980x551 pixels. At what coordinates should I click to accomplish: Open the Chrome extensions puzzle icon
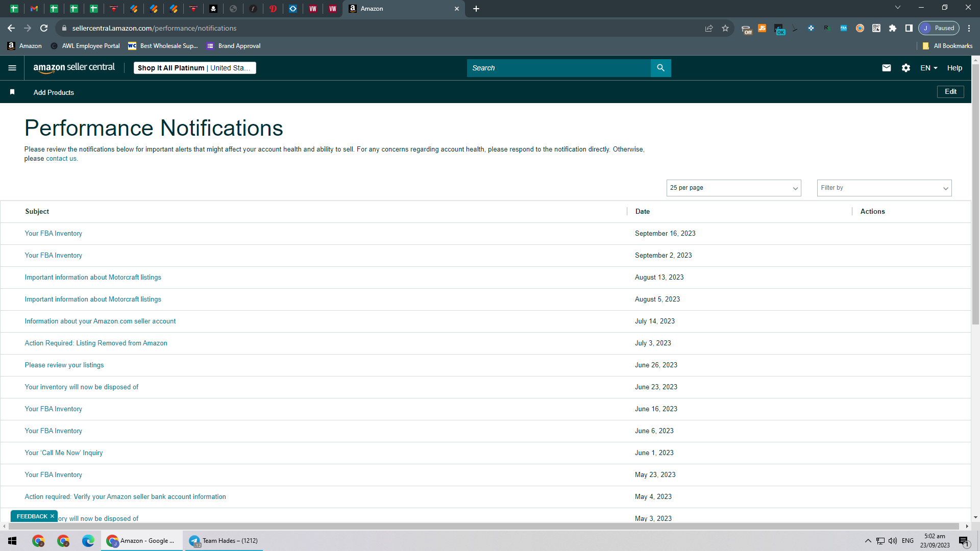tap(893, 28)
